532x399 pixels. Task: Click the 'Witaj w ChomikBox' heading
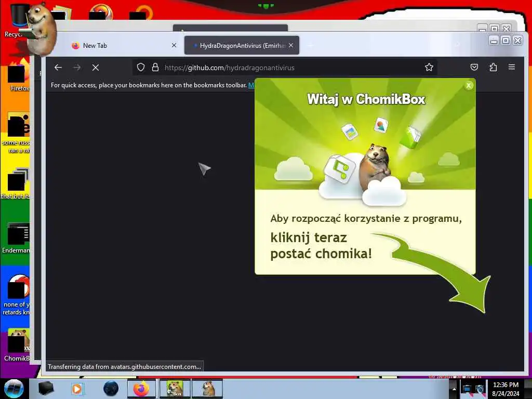(x=366, y=99)
